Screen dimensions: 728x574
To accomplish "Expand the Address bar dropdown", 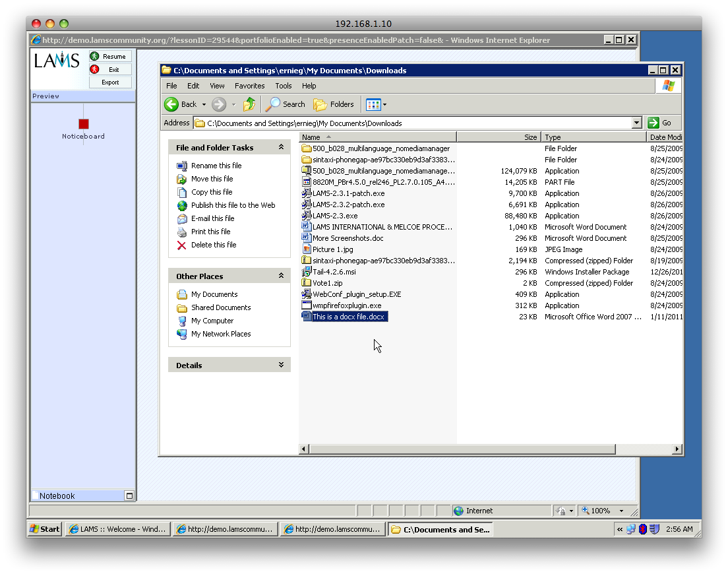I will click(636, 123).
